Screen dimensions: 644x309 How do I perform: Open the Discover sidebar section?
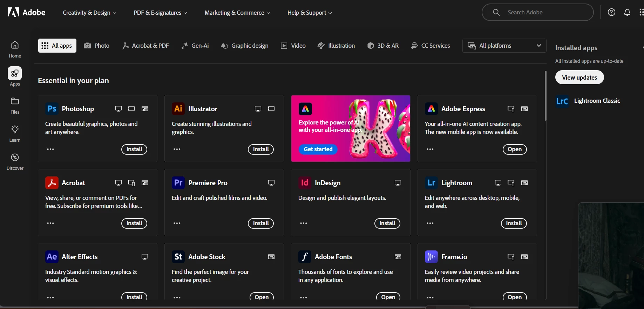(x=15, y=162)
